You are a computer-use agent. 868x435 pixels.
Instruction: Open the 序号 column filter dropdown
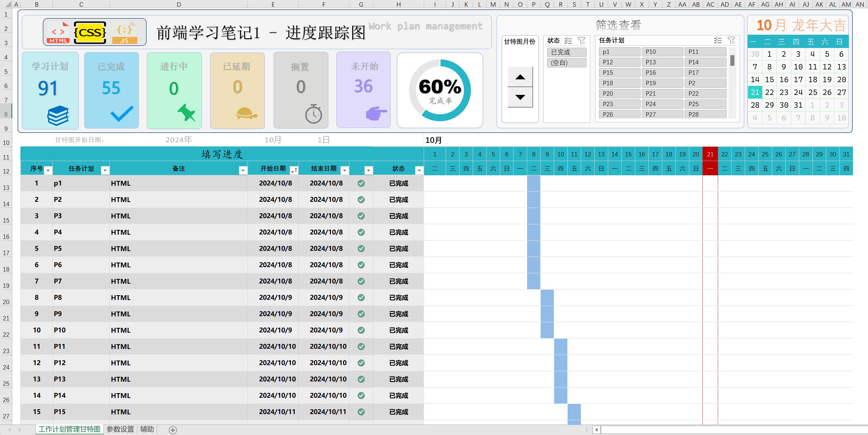pos(48,170)
